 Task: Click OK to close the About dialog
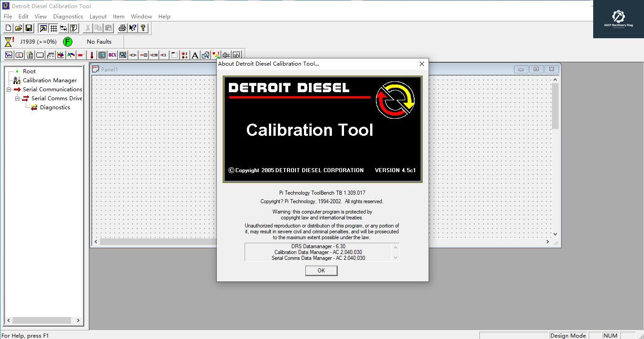[x=321, y=270]
